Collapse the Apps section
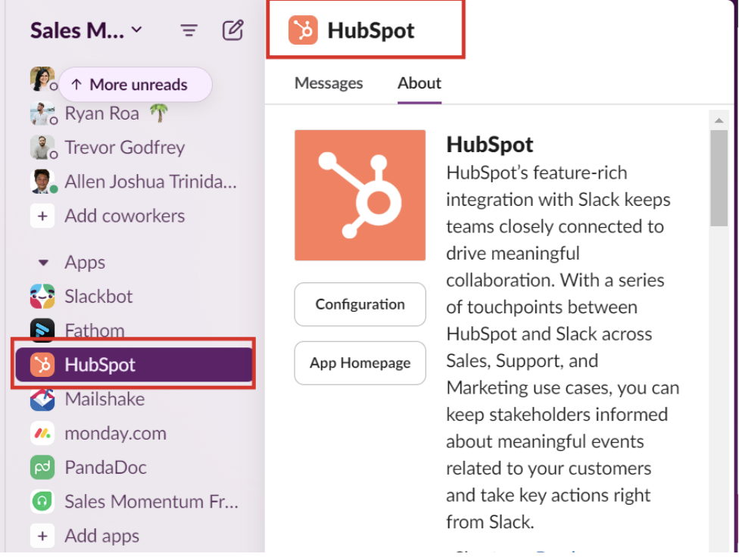This screenshot has height=560, width=739. point(43,263)
